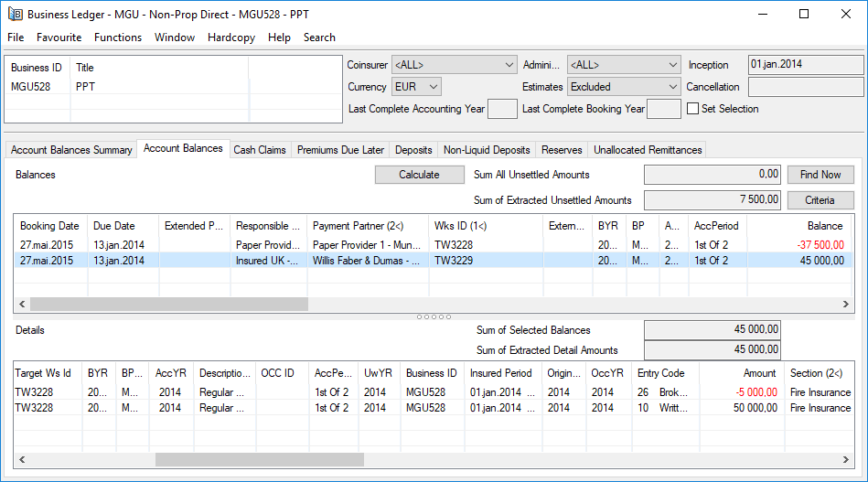Image resolution: width=868 pixels, height=482 pixels.
Task: Switch to the Reserves tab
Action: click(x=562, y=150)
